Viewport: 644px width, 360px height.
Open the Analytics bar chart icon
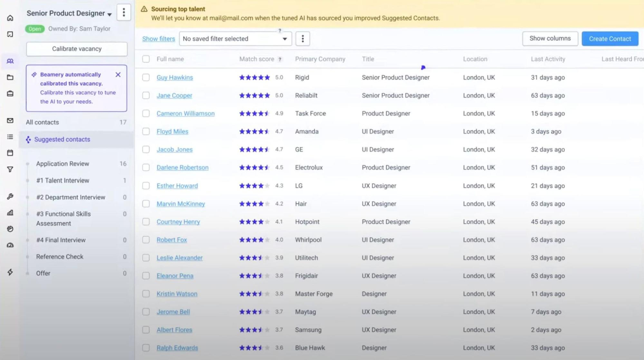point(10,213)
